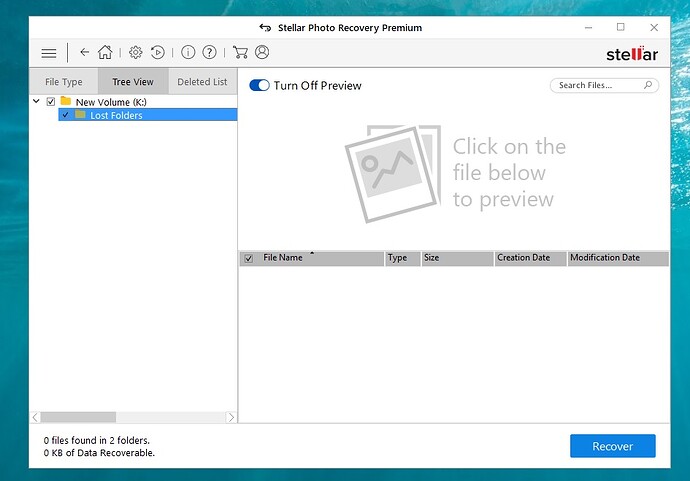The height and width of the screenshot is (481, 690).
Task: Click the Stellar logo
Action: click(x=632, y=54)
